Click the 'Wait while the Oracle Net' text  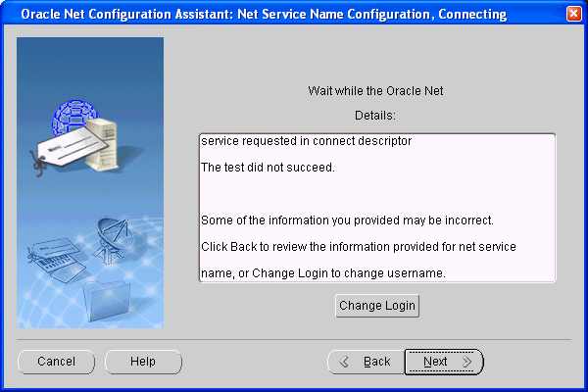375,91
